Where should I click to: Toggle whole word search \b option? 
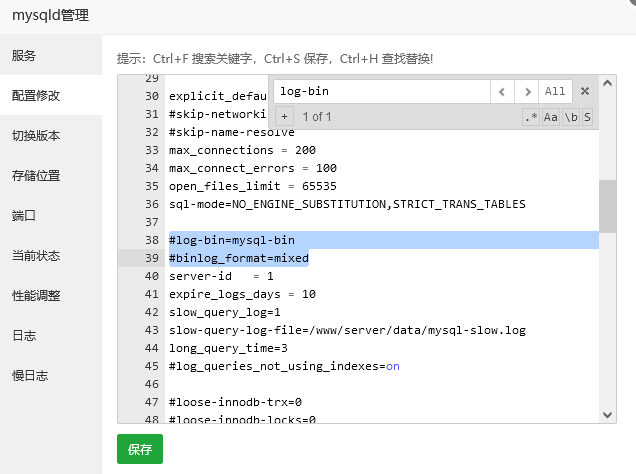click(x=571, y=117)
